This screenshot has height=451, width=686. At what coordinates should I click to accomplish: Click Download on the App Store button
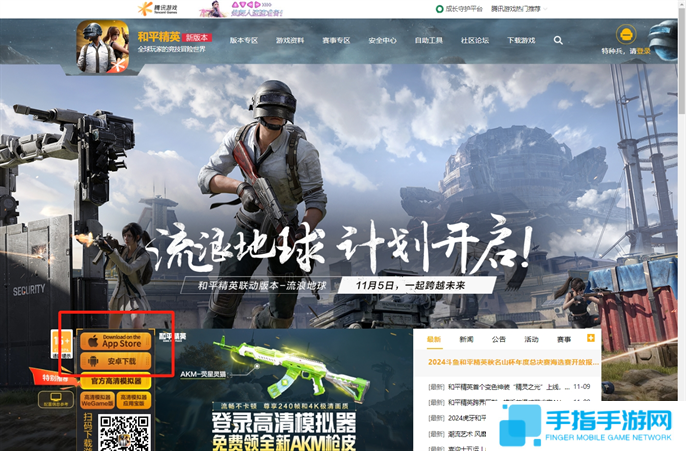pyautogui.click(x=116, y=341)
